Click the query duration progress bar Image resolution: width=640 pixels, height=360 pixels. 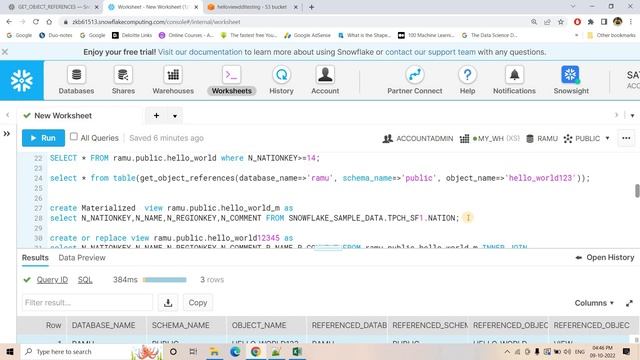tap(164, 280)
